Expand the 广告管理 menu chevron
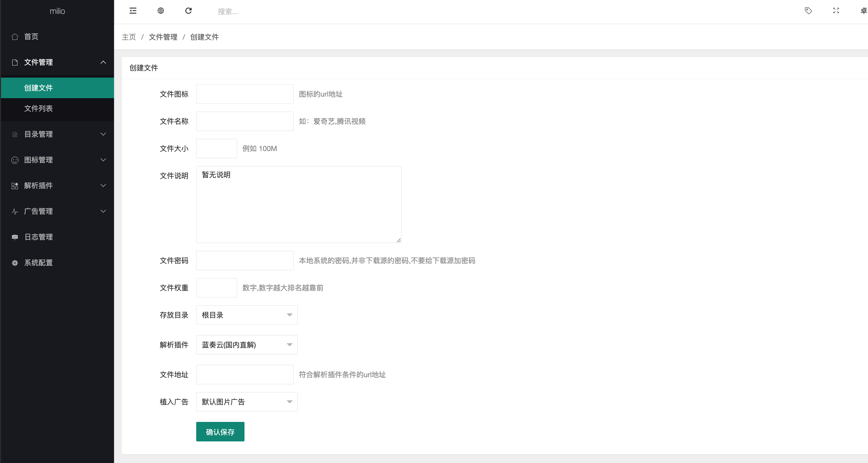This screenshot has height=463, width=868. pos(103,211)
